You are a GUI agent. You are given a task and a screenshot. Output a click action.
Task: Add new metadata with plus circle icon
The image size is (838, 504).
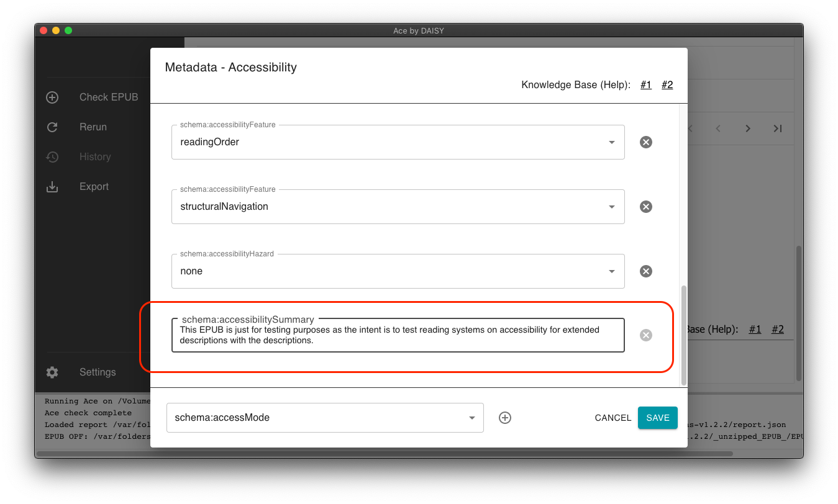tap(505, 418)
